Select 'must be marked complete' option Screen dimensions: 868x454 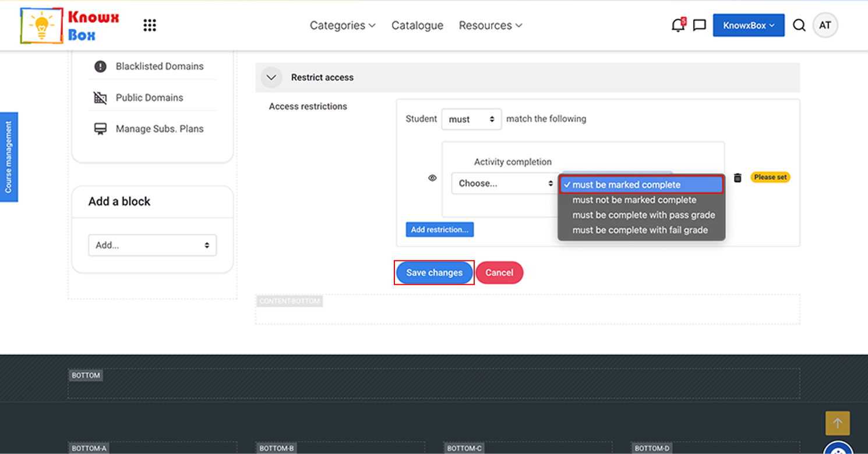641,185
